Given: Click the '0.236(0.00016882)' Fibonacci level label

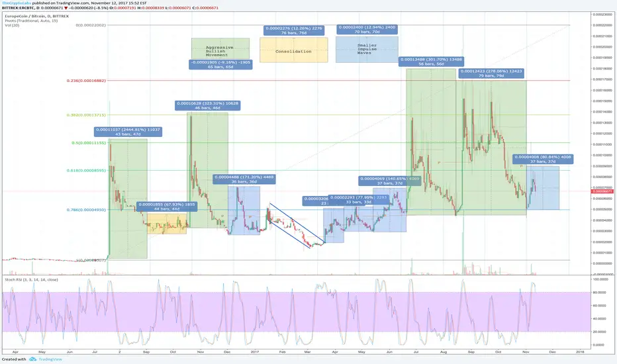Looking at the screenshot, I should (86, 81).
